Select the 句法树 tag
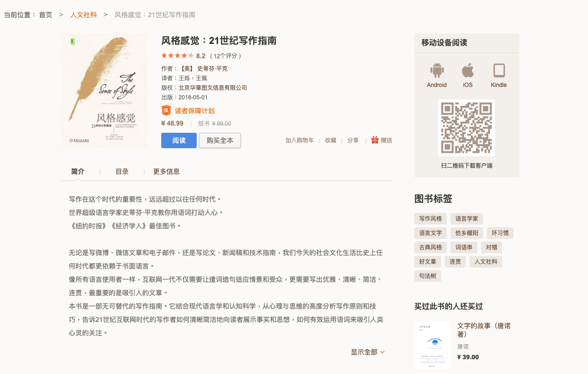This screenshot has width=588, height=374. (x=428, y=276)
